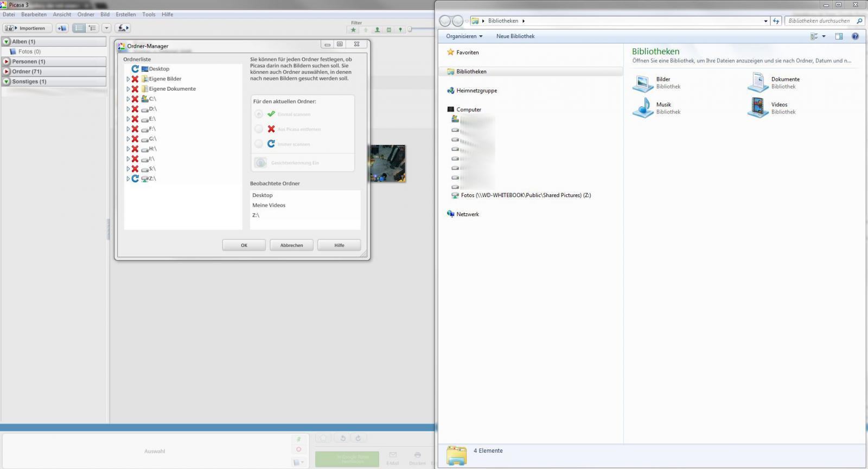Viewport: 868px width, 469px height.
Task: Click the scan status icon next to Z:\
Action: 135,179
